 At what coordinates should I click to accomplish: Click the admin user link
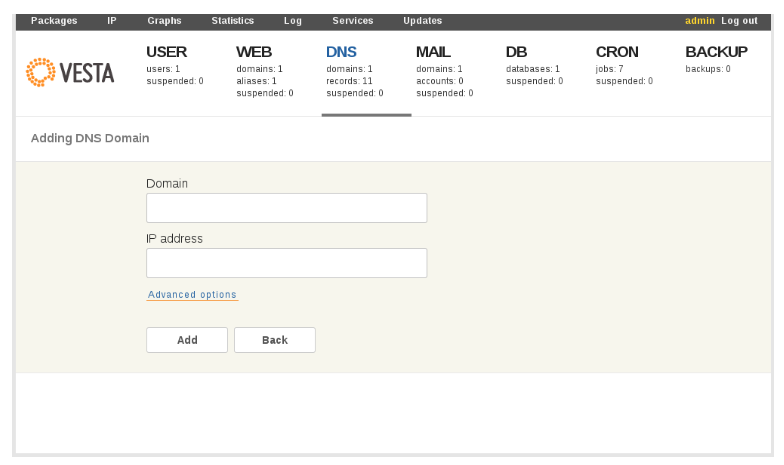(700, 21)
